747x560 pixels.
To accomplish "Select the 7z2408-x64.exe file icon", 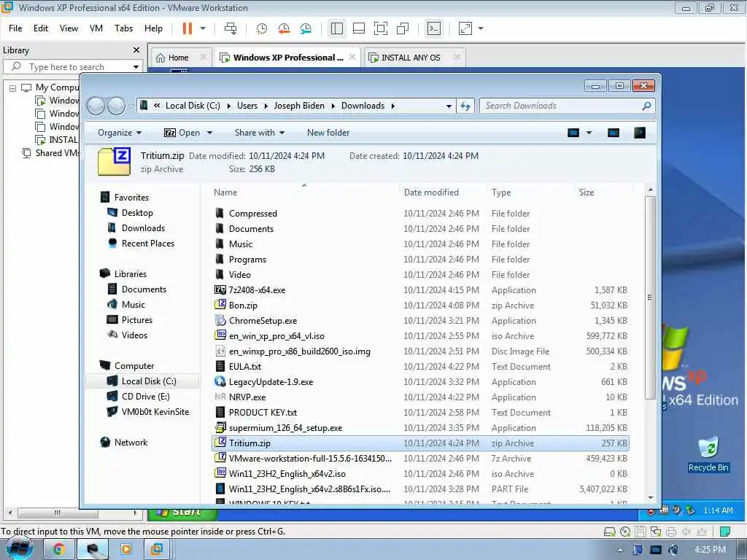I will point(220,289).
